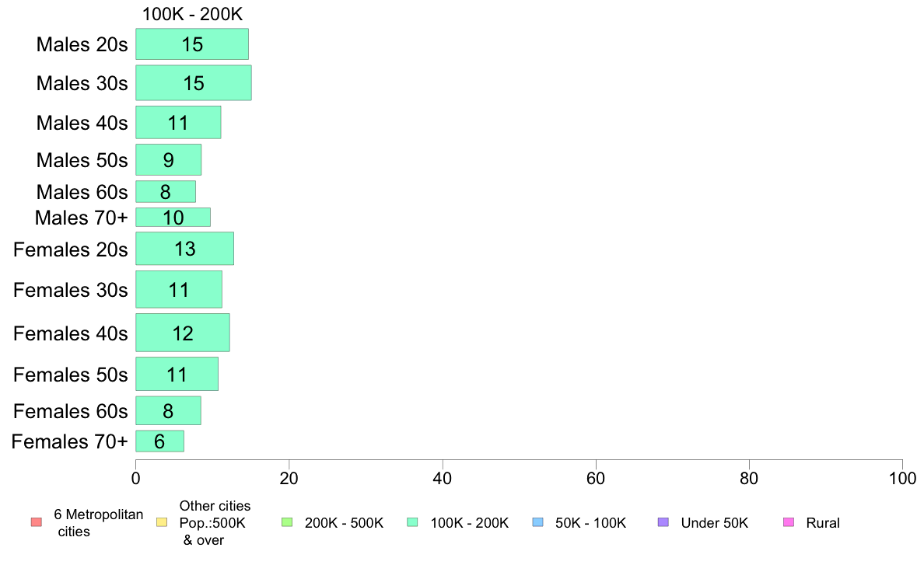Select the Females 20s bar showing 13
Viewport: 924px width, 572px height.
[x=184, y=249]
